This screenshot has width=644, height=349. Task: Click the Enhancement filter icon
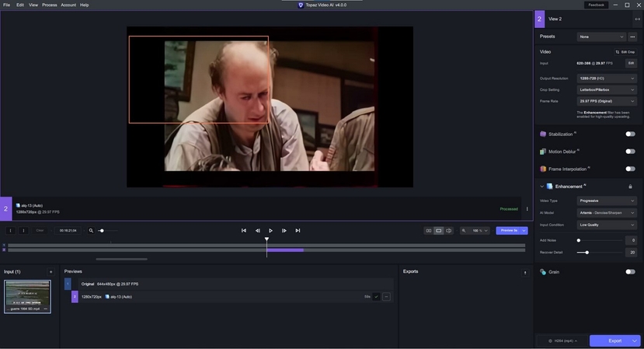tap(549, 187)
